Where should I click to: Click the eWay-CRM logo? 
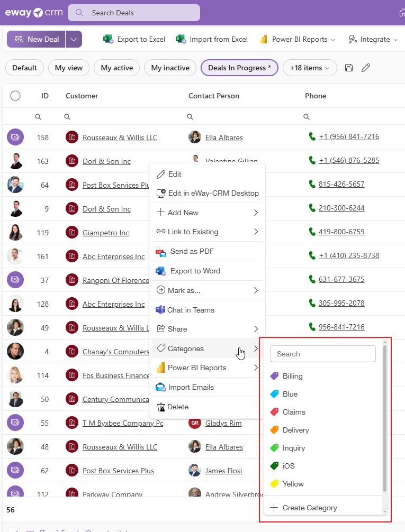pos(34,13)
